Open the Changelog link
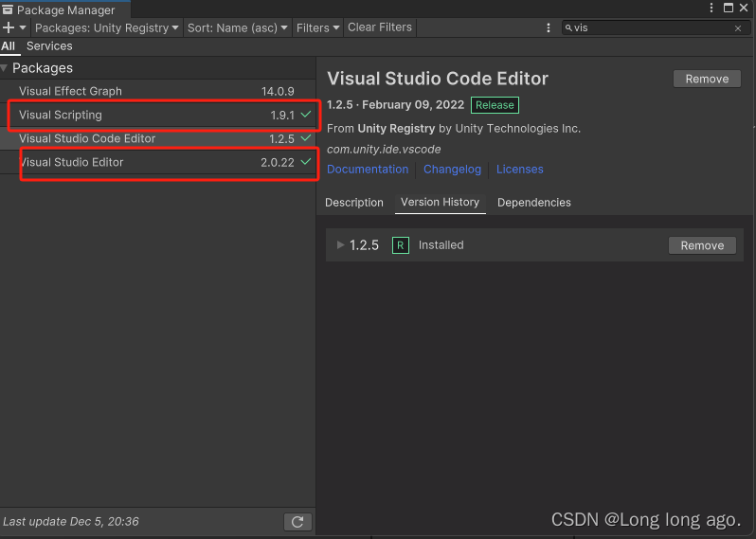756x539 pixels. point(452,170)
